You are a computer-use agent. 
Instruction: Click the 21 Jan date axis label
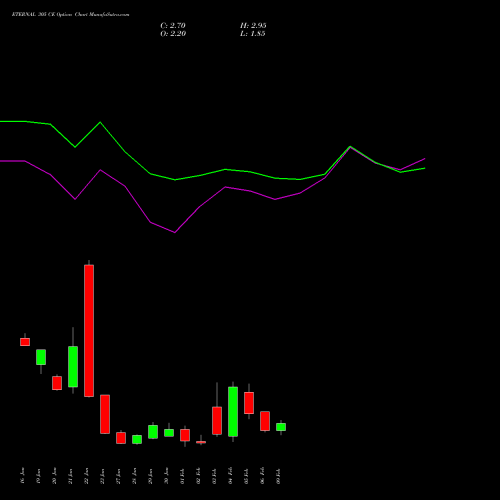70,476
